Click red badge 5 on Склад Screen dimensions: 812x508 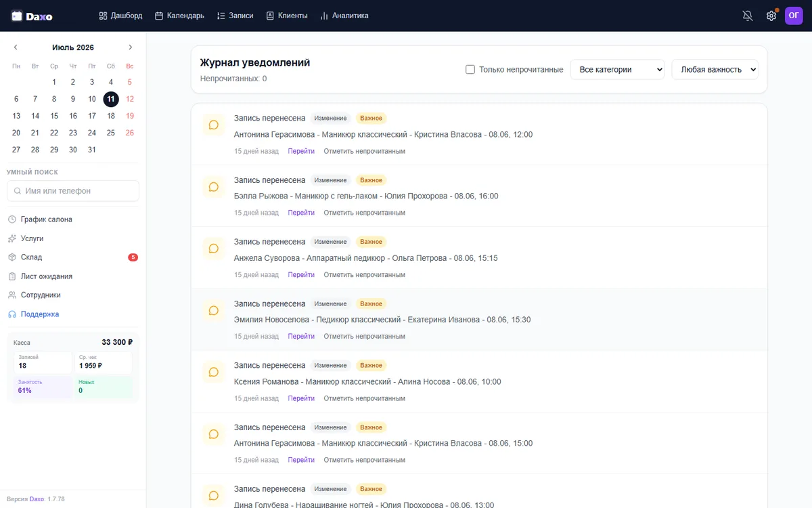[x=133, y=257]
